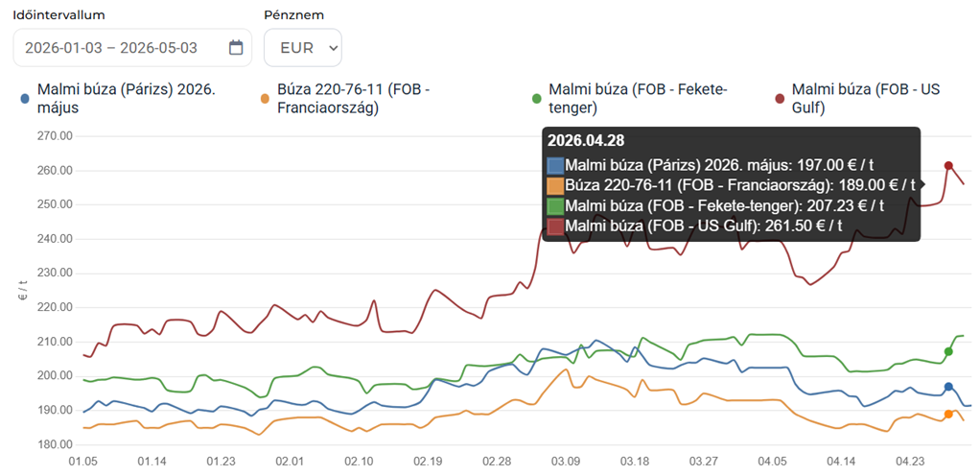This screenshot has height=476, width=980.
Task: Toggle Malmi búza (Párizs) 2026. május series
Action: [x=127, y=99]
